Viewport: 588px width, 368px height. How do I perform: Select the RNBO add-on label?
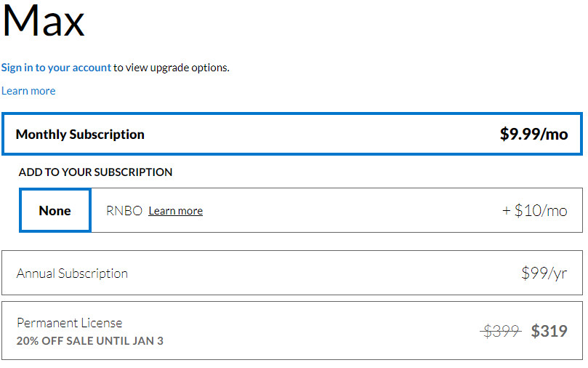tap(124, 211)
